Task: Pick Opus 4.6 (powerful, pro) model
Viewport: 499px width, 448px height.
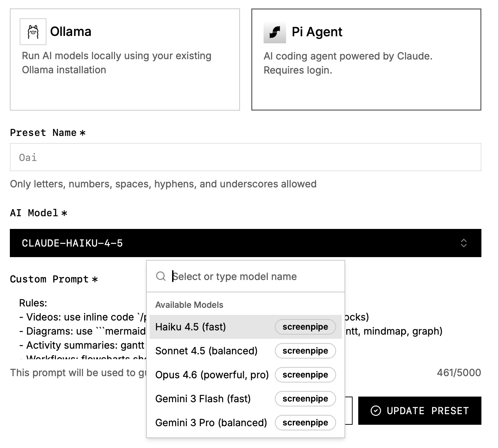Action: click(x=212, y=375)
